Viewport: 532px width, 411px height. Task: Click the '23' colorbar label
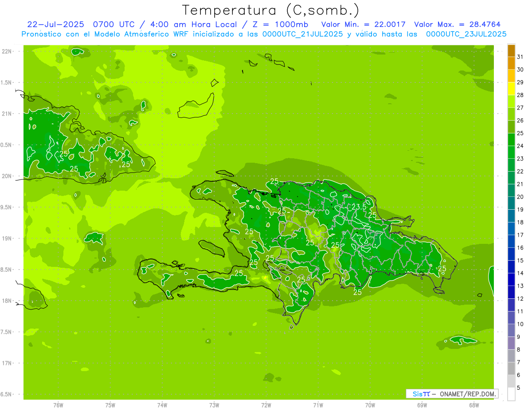pyautogui.click(x=520, y=159)
